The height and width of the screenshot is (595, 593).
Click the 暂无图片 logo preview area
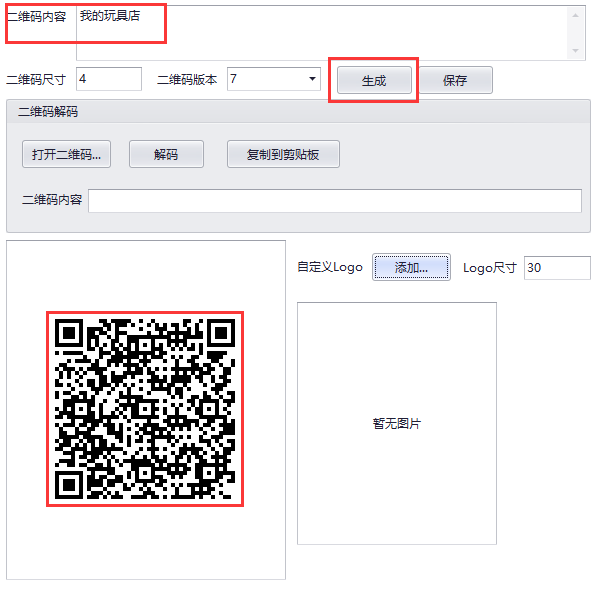pyautogui.click(x=396, y=423)
